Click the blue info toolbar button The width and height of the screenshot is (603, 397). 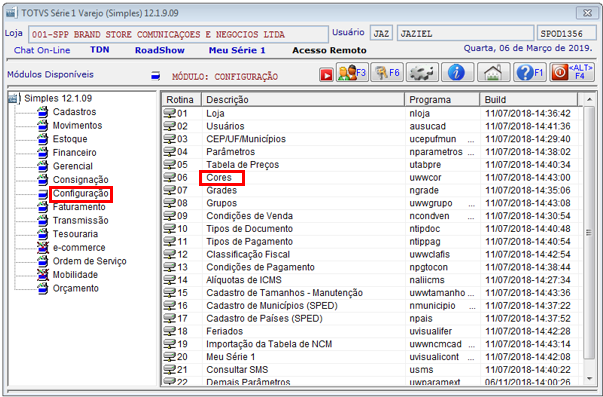point(457,72)
